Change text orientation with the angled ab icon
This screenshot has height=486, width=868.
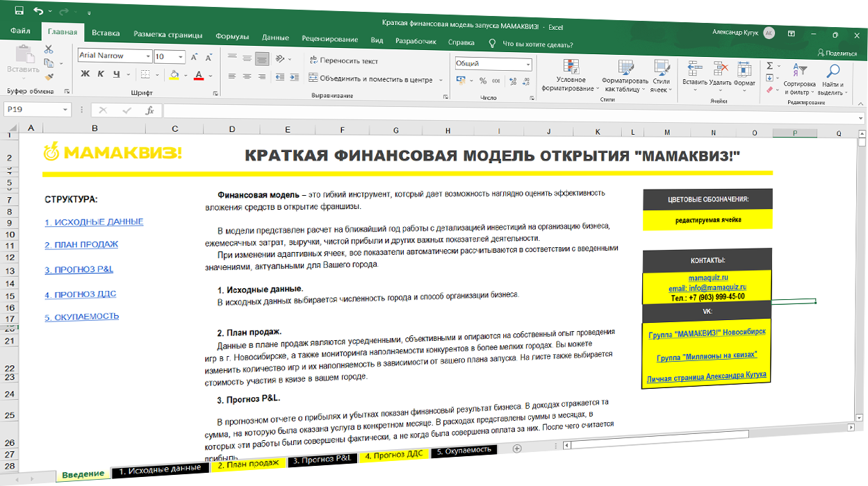(280, 59)
